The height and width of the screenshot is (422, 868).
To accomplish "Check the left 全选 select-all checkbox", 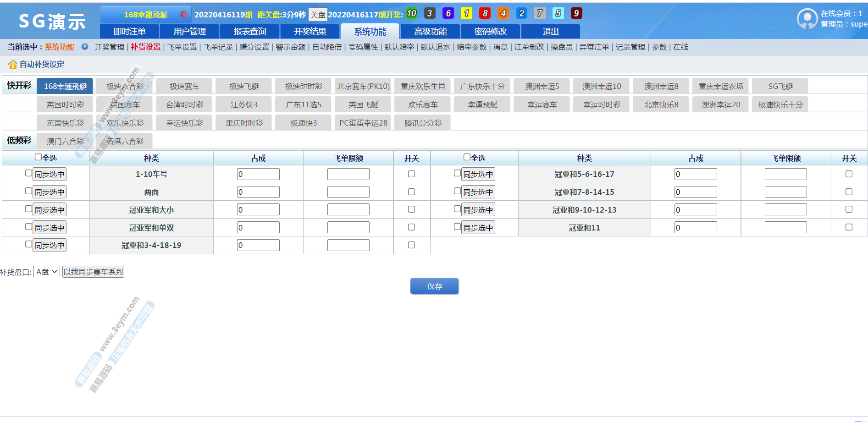I will [39, 157].
